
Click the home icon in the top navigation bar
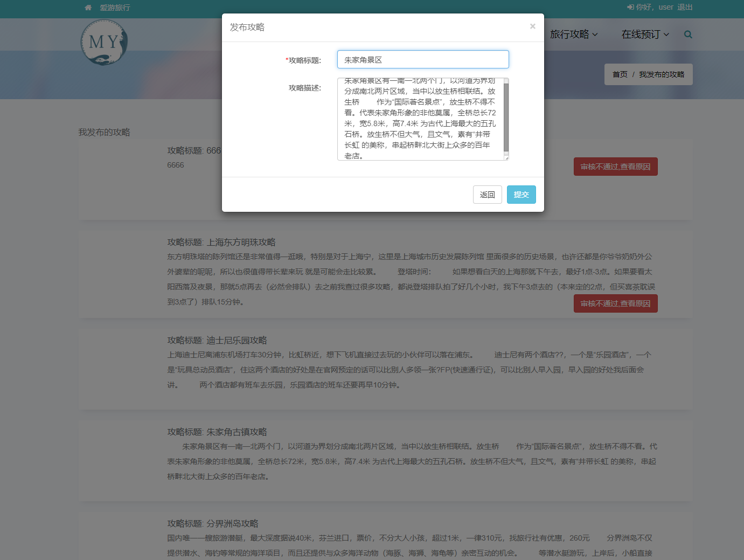[x=88, y=8]
